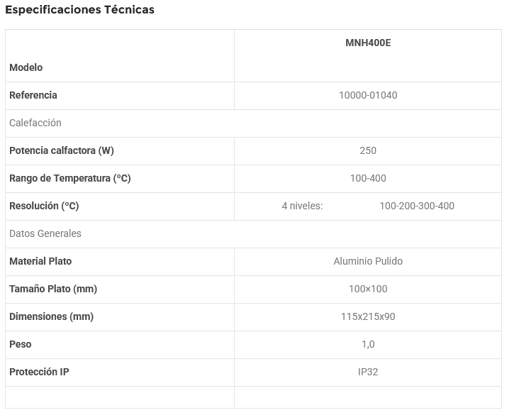Image resolution: width=514 pixels, height=420 pixels.
Task: Click the Potencia calfactora (W) label
Action: tap(62, 150)
